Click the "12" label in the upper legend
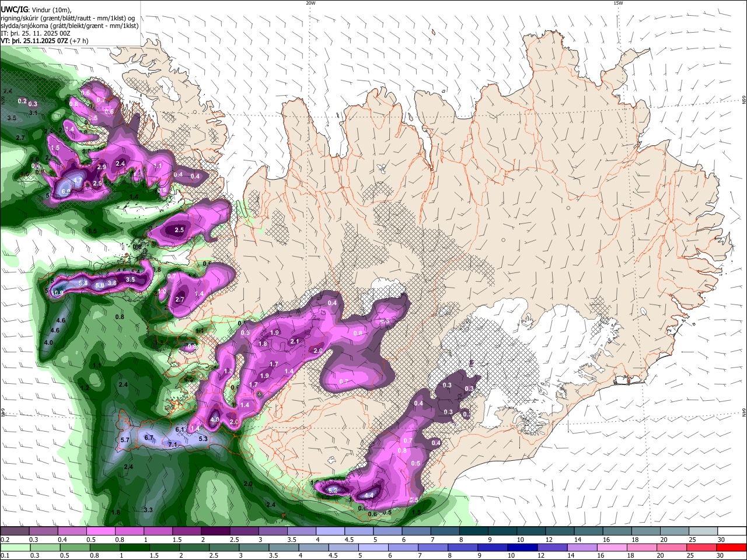The height and width of the screenshot is (560, 747). click(549, 540)
